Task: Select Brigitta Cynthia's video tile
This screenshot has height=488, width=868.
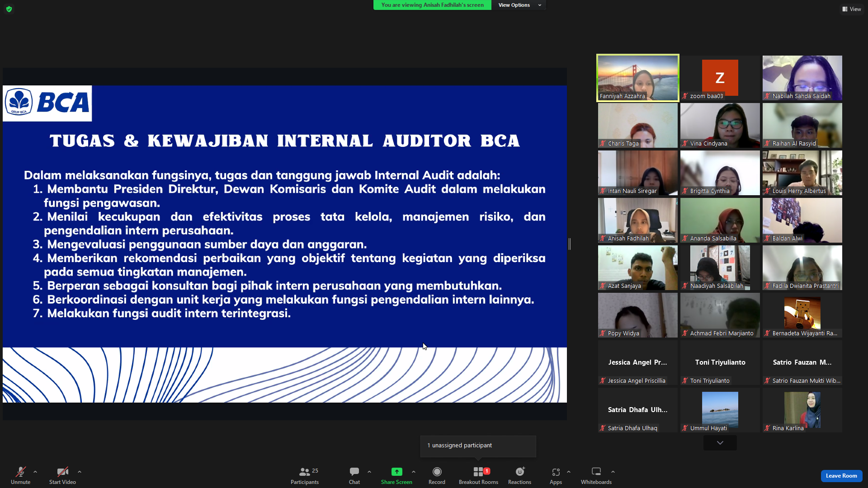Action: 720,173
